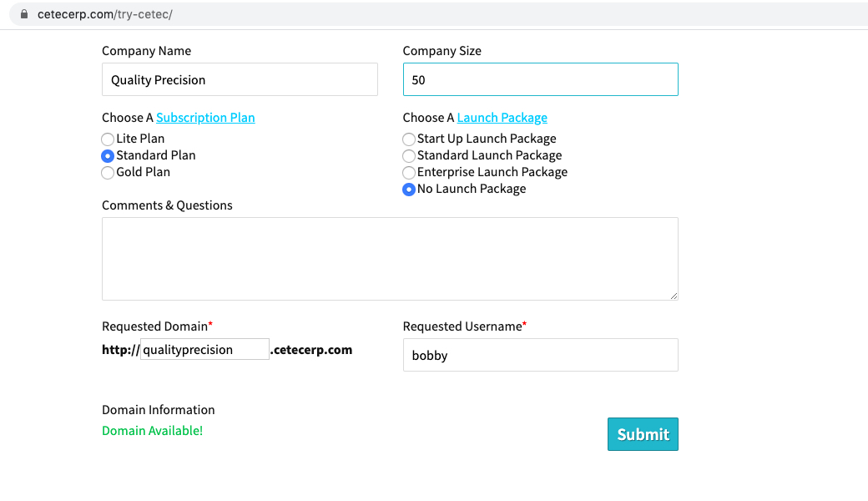
Task: Click the 'Domain Information' label
Action: pyautogui.click(x=159, y=410)
